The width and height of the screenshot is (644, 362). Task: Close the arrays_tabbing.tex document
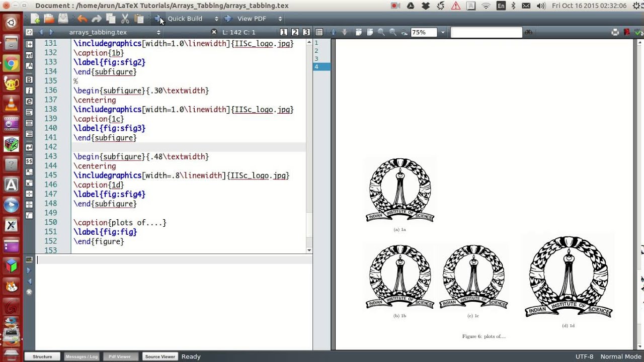click(x=214, y=32)
